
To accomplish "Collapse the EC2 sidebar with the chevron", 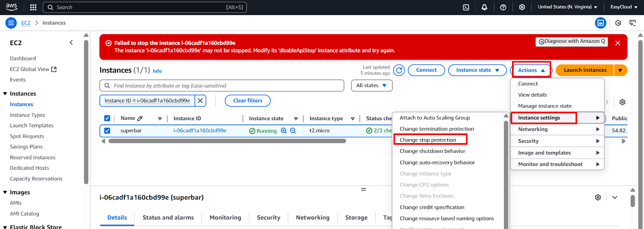I will coord(71,42).
